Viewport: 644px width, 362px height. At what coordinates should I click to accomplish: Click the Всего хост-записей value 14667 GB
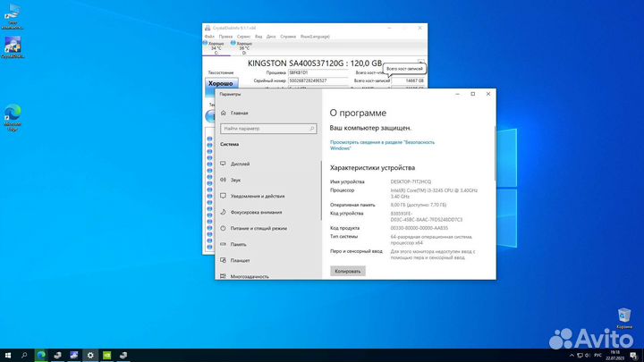tap(408, 80)
